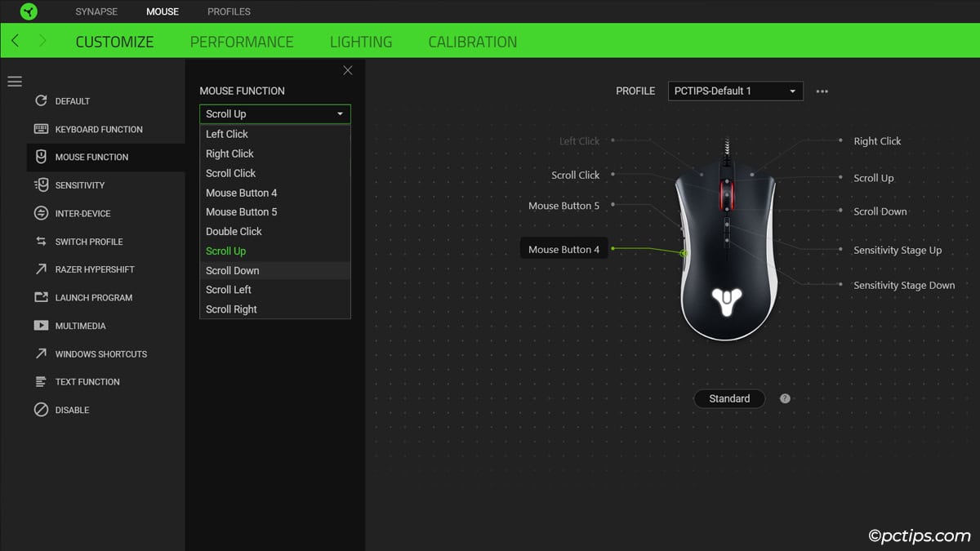Open the LIGHTING tab
980x551 pixels.
point(360,42)
